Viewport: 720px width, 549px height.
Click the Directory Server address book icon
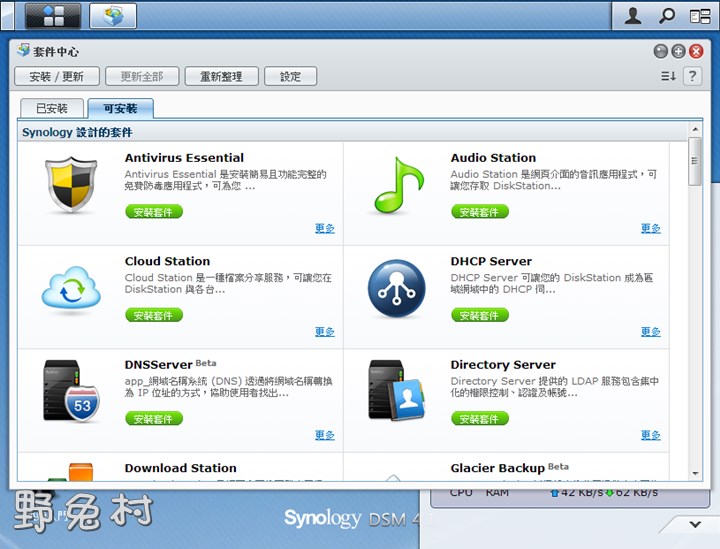(x=397, y=391)
